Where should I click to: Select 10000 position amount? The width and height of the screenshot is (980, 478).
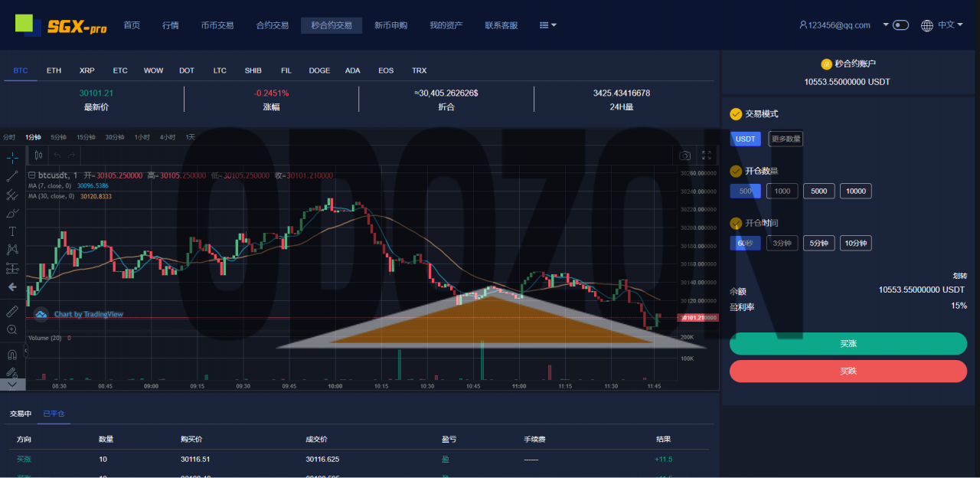pyautogui.click(x=856, y=191)
